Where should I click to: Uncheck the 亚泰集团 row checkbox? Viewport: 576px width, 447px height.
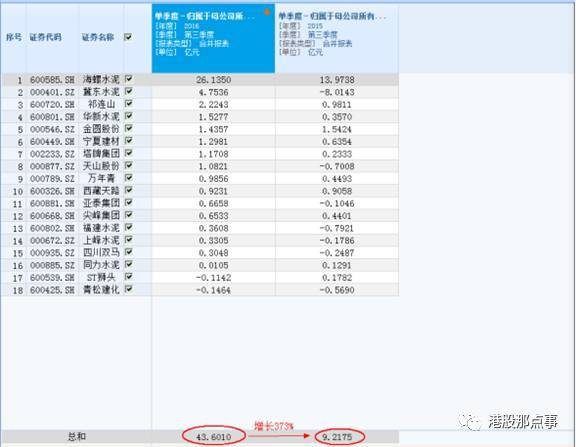129,203
